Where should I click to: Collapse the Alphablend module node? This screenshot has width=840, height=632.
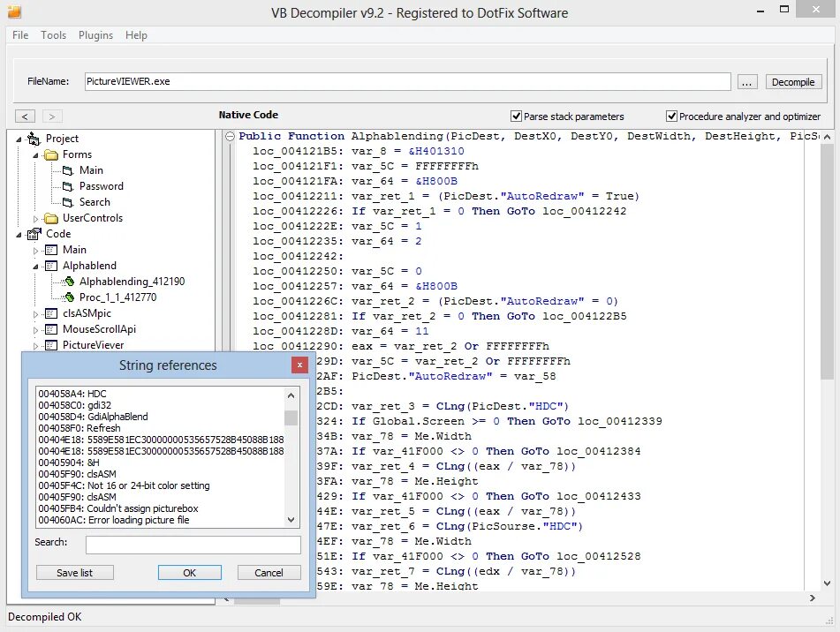pyautogui.click(x=36, y=267)
